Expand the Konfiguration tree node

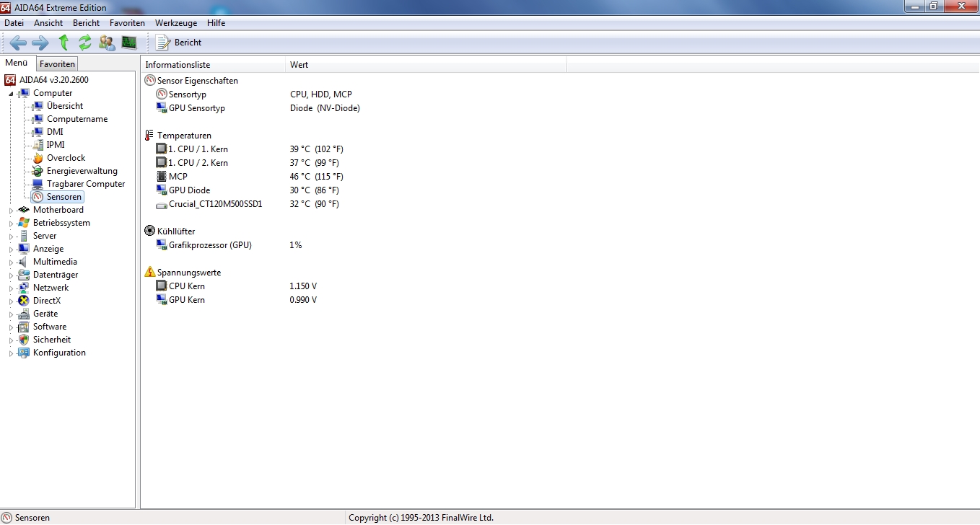[11, 353]
